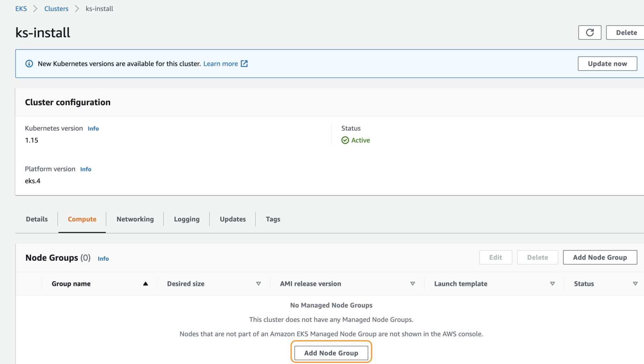644x364 pixels.
Task: Switch to the Details tab
Action: point(37,219)
